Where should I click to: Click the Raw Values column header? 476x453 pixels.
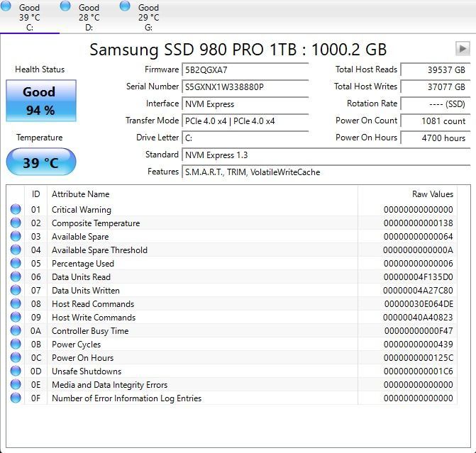(x=408, y=194)
